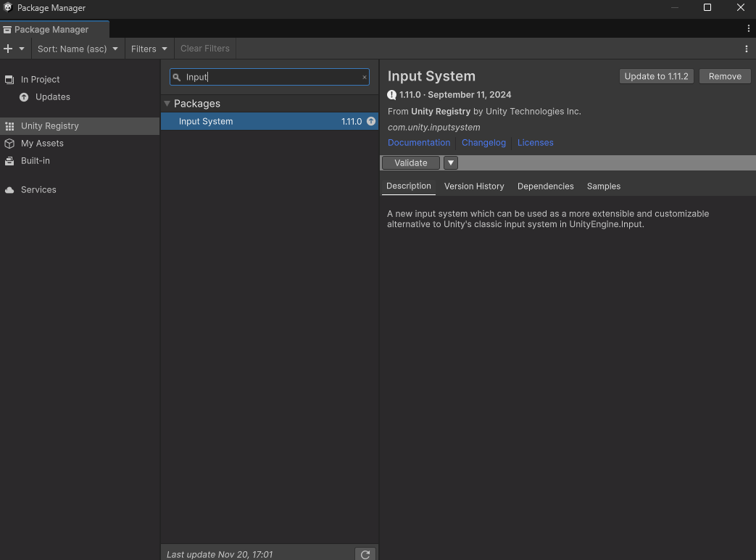
Task: Click the Update to 1.11.2 button
Action: pyautogui.click(x=656, y=76)
